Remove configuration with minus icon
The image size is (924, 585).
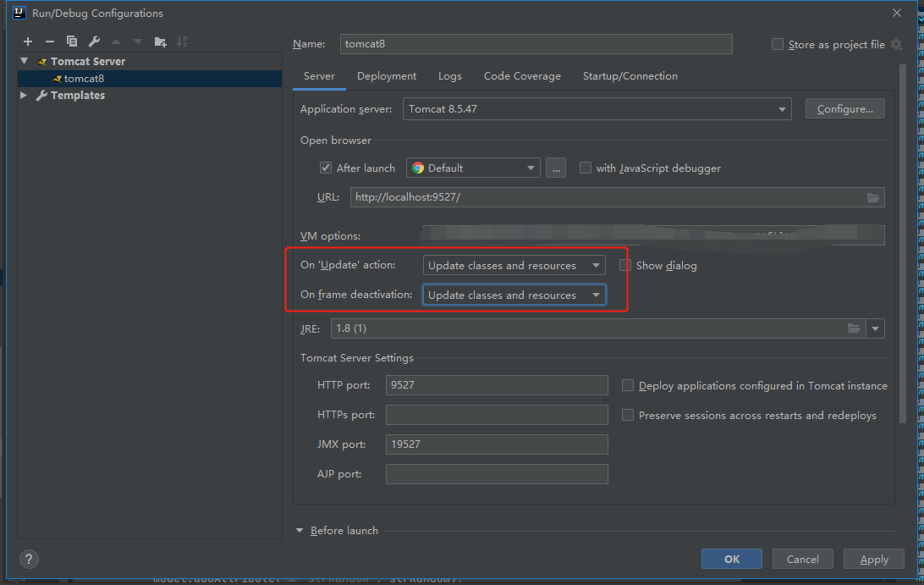[x=49, y=41]
